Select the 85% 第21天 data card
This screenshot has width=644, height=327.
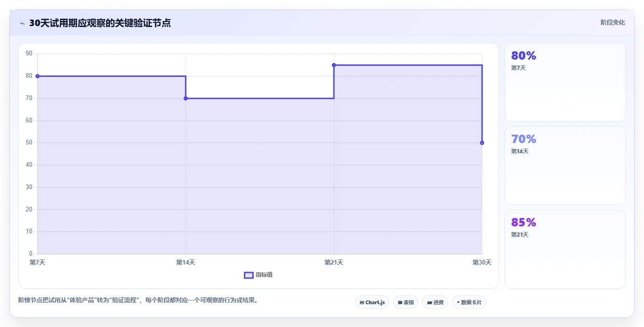click(565, 249)
